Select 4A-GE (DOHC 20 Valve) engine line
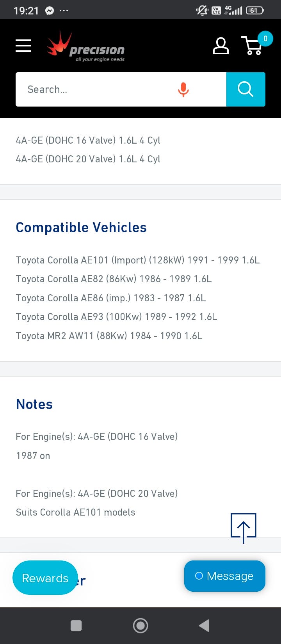The width and height of the screenshot is (281, 644). click(88, 159)
